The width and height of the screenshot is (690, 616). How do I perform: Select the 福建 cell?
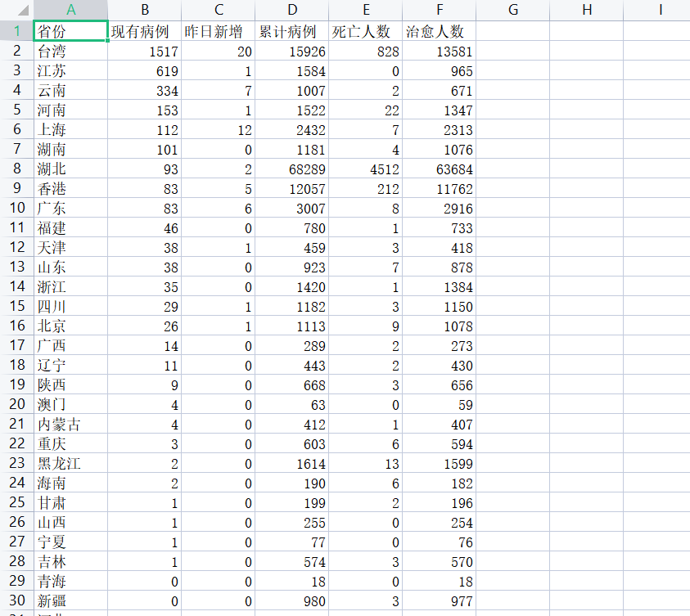(x=71, y=227)
